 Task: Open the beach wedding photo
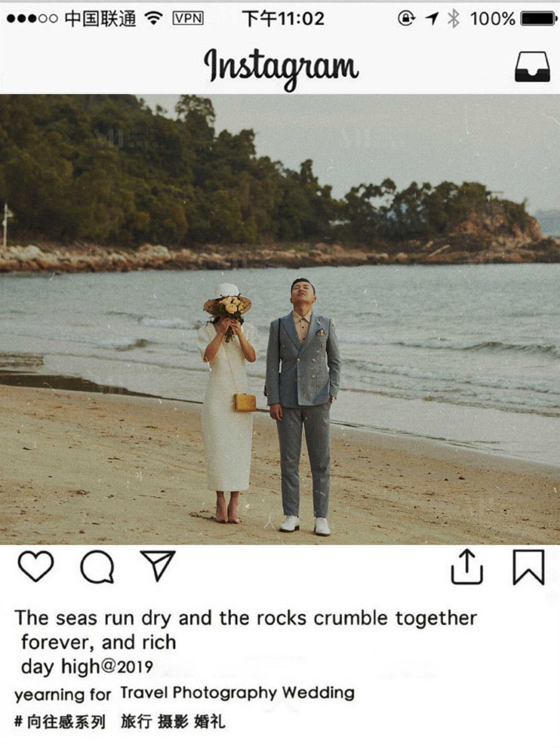pos(280,319)
